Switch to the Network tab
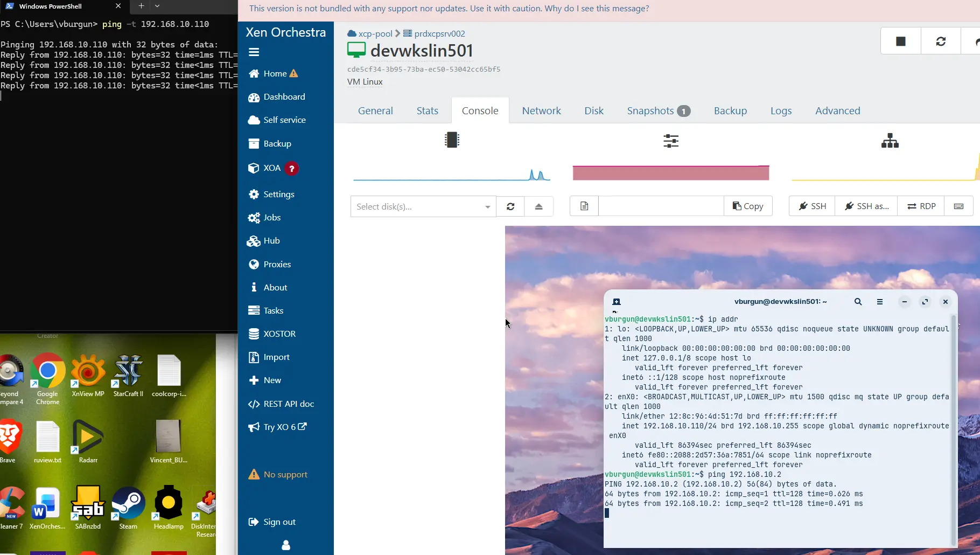 click(541, 110)
